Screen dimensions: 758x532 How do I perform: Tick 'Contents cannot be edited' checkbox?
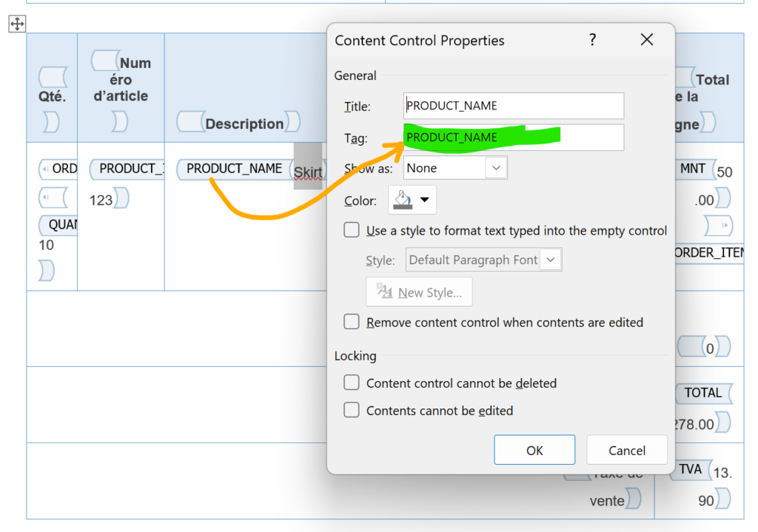(352, 410)
